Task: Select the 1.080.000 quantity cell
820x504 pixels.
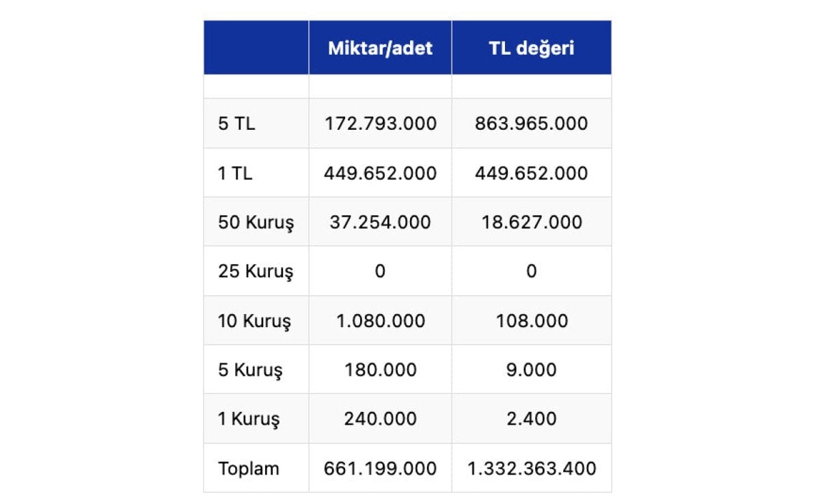Action: 380,321
